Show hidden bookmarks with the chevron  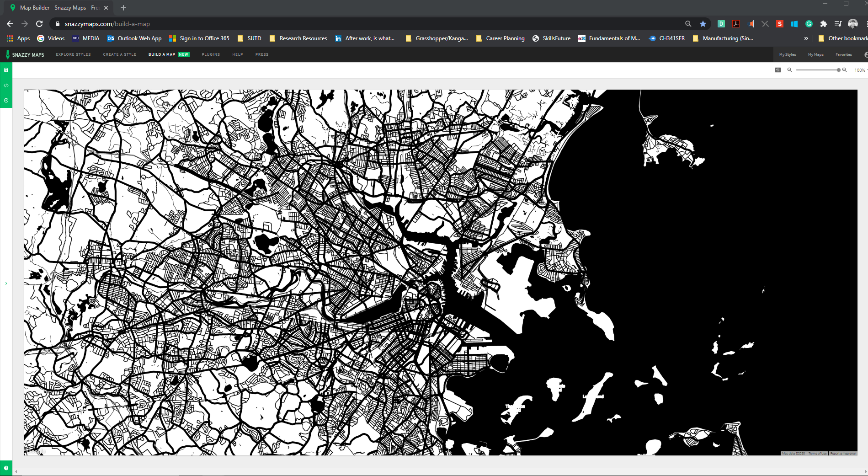806,38
